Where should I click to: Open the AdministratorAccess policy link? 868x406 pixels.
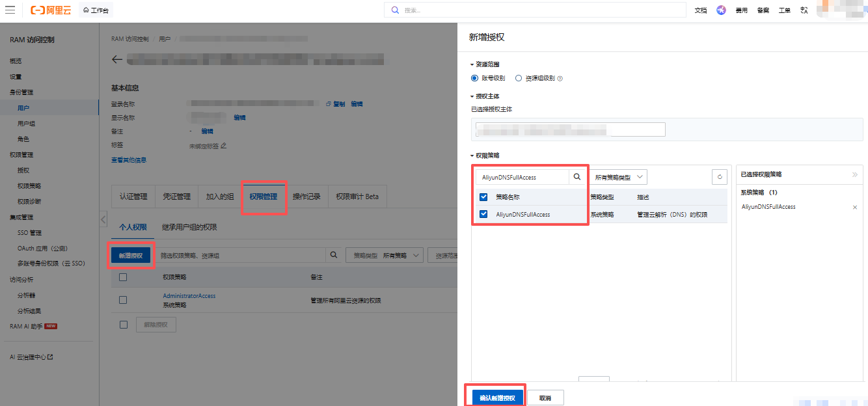tap(189, 296)
